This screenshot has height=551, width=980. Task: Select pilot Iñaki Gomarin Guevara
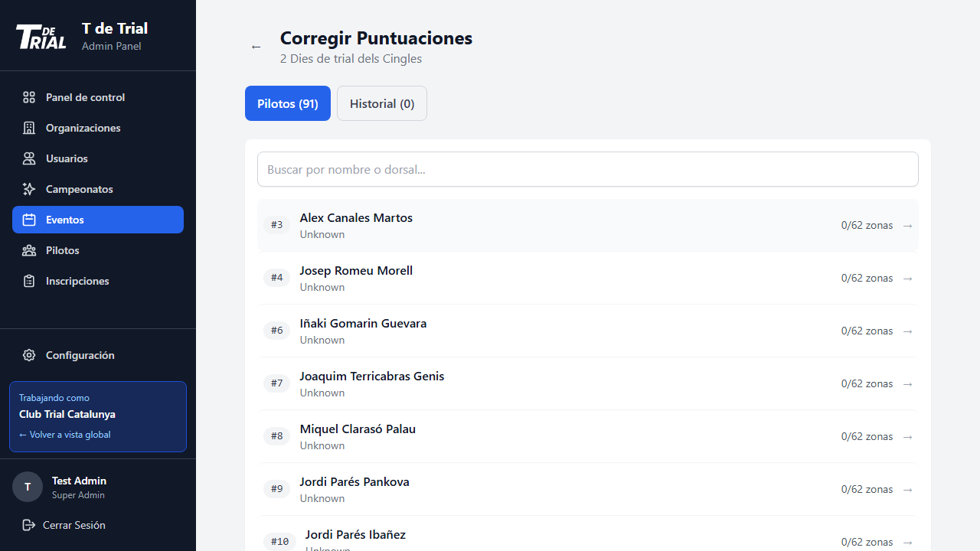pyautogui.click(x=363, y=324)
